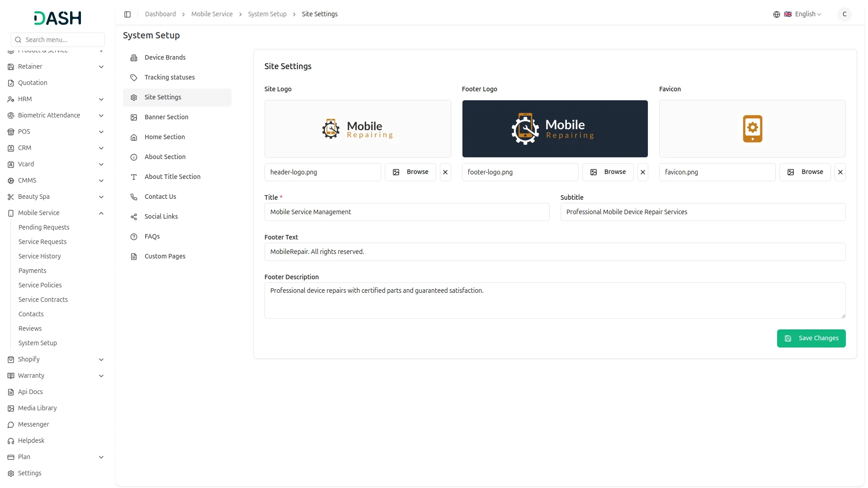Toggle the sidebar collapse control
This screenshot has height=488, width=868.
click(127, 14)
